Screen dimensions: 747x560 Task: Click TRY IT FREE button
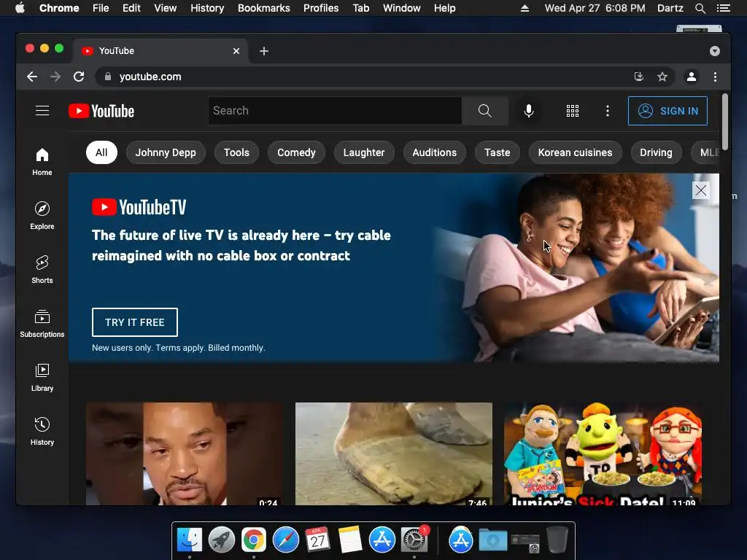[135, 322]
